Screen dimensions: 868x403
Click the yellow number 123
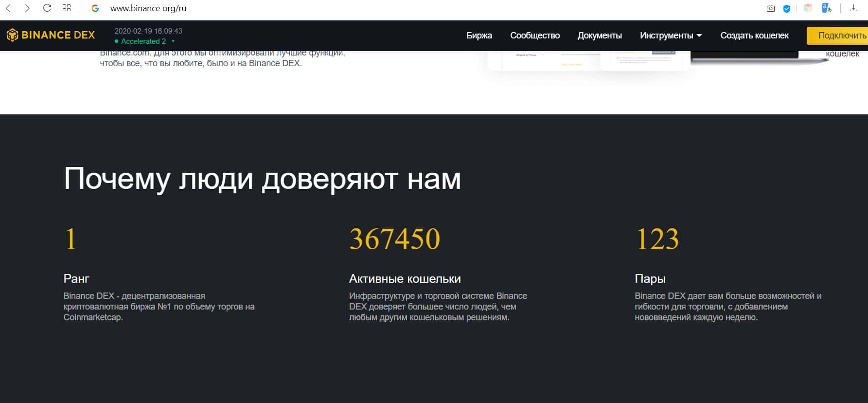coord(657,239)
